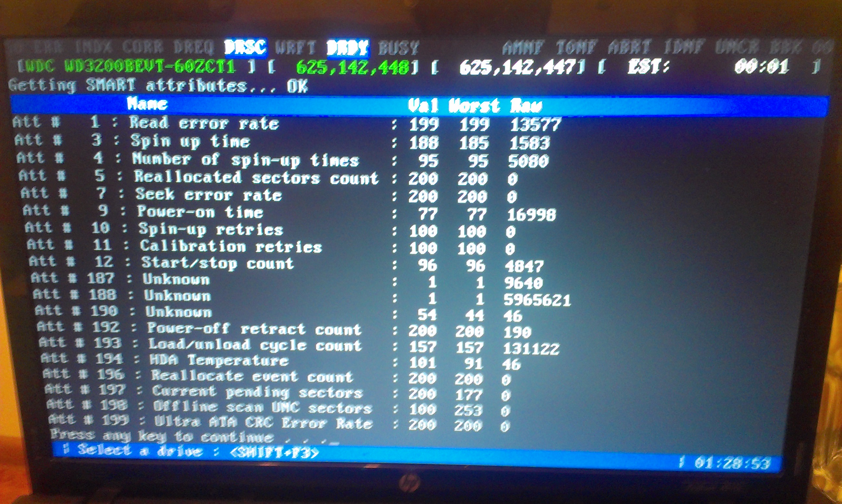Click raw value 13577
The height and width of the screenshot is (504, 842).
click(x=536, y=125)
